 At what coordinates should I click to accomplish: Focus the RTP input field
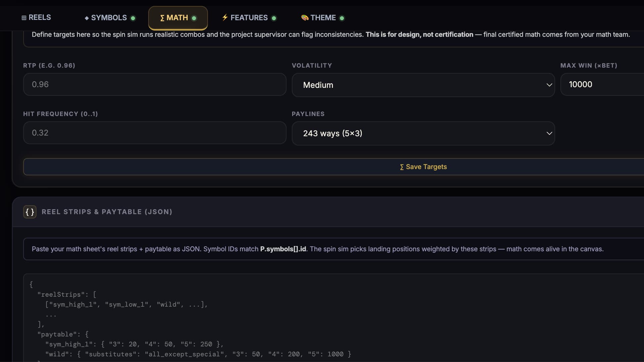click(x=155, y=84)
